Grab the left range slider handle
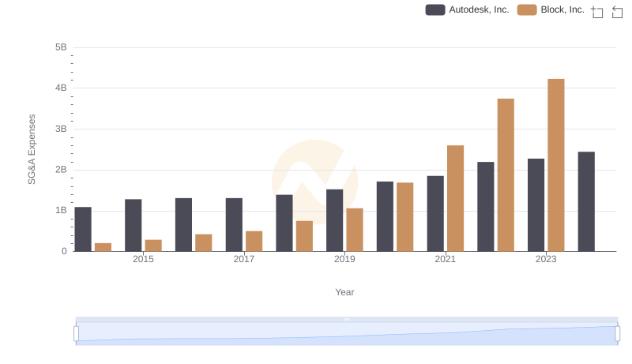This screenshot has width=632, height=364. click(x=76, y=334)
